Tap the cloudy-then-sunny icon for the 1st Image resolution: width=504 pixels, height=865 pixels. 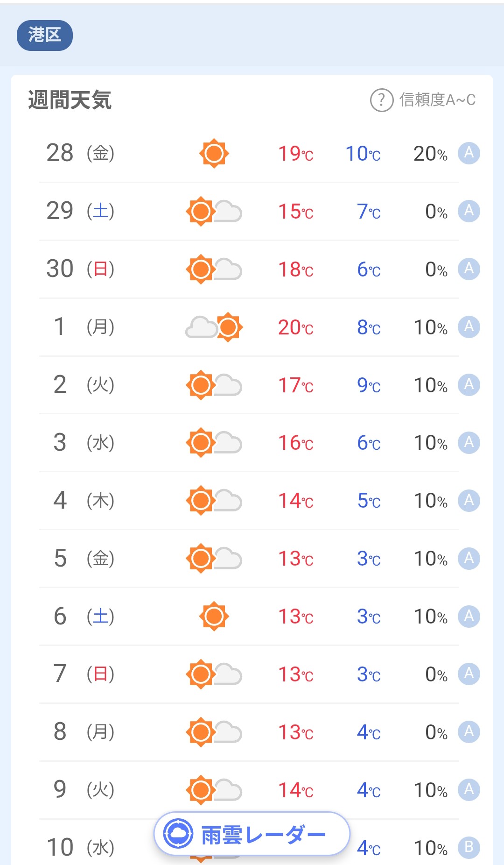(x=214, y=327)
